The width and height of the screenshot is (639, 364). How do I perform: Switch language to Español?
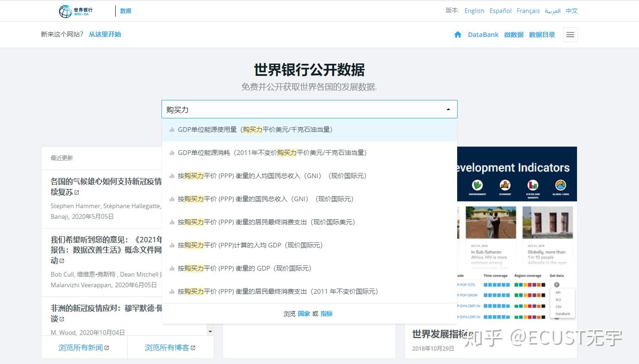coord(501,11)
